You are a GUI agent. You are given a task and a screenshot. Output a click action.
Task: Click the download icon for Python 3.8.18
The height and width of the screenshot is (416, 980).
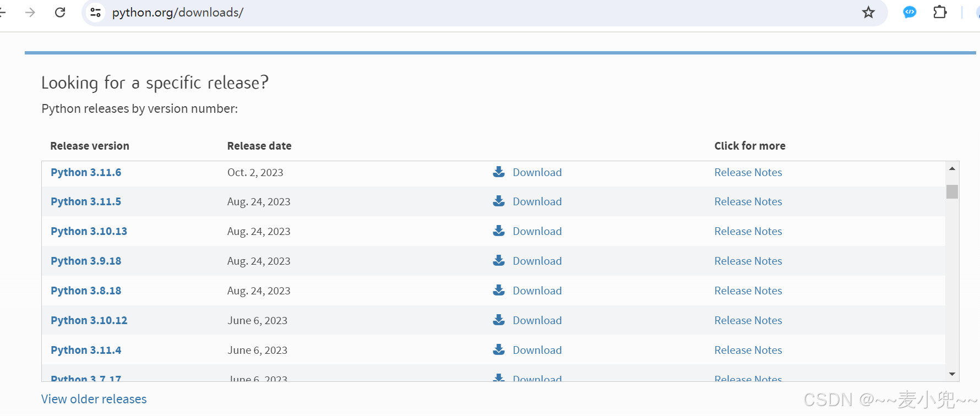point(499,290)
